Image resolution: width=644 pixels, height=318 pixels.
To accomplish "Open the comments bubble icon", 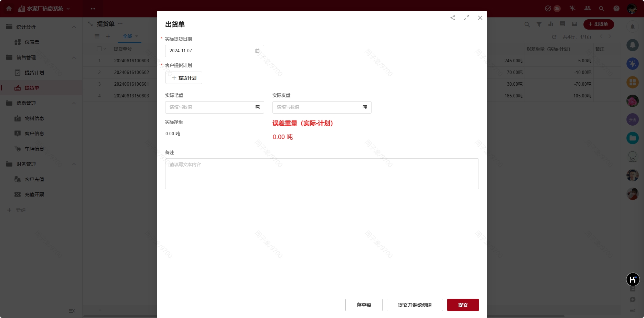I will (x=562, y=24).
